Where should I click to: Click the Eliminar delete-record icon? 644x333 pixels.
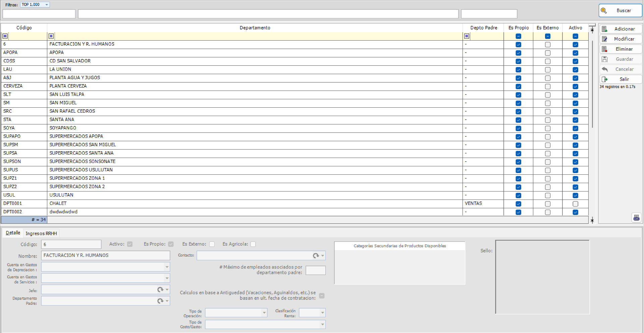pyautogui.click(x=605, y=49)
